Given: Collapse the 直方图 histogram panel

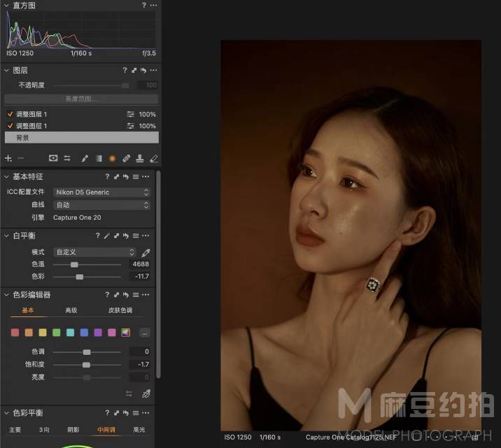Looking at the screenshot, I should 6,6.
